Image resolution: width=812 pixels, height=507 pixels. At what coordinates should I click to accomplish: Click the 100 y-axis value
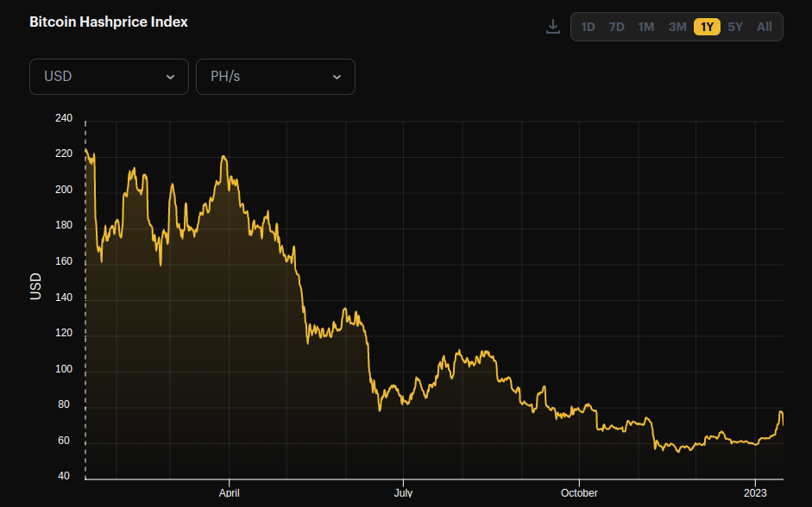coord(64,369)
